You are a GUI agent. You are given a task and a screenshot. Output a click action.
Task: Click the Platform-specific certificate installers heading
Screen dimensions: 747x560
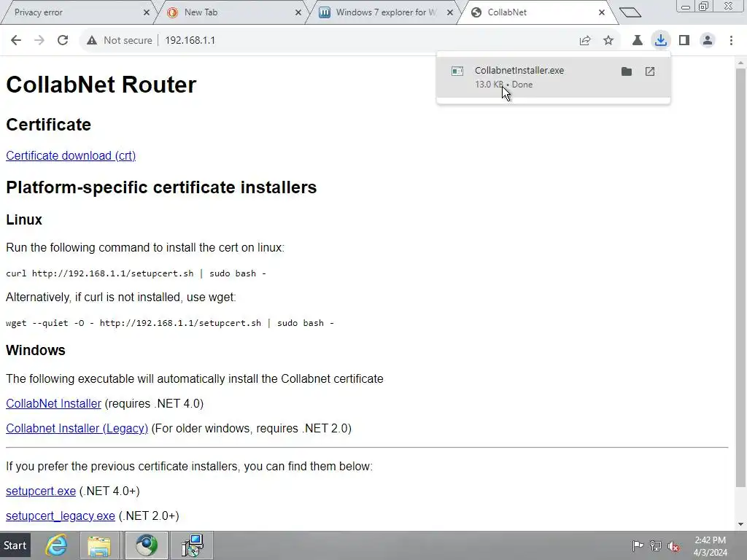(161, 187)
